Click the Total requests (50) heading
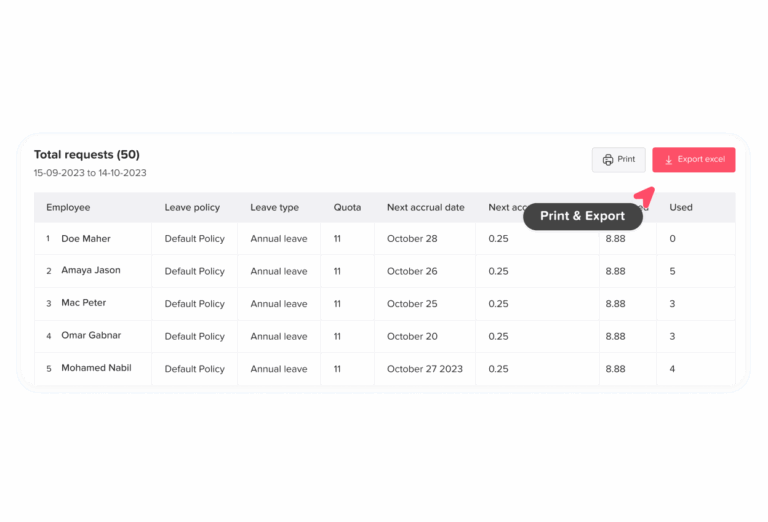Image resolution: width=768 pixels, height=522 pixels. 87,155
